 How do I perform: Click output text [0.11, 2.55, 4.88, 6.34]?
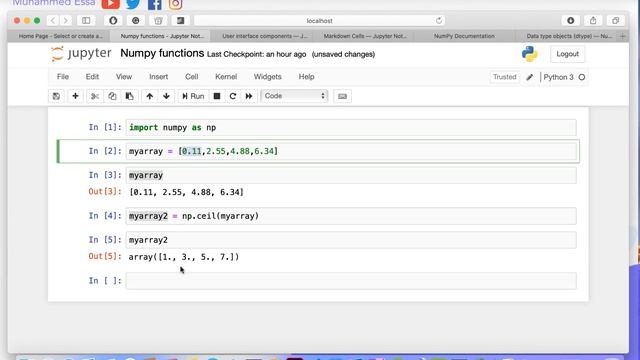click(186, 192)
